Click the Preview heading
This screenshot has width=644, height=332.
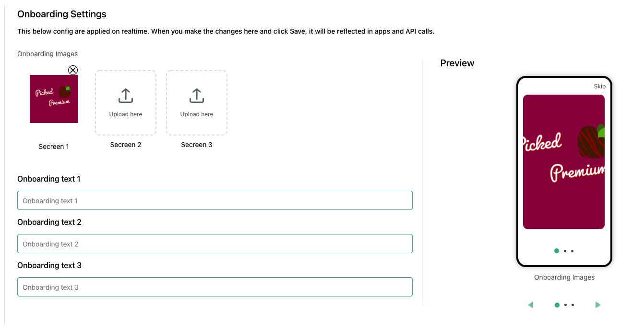(456, 63)
